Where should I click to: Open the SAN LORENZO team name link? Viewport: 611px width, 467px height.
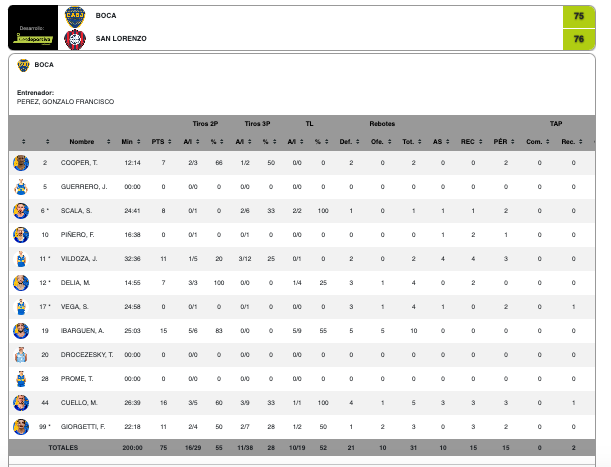(x=121, y=39)
